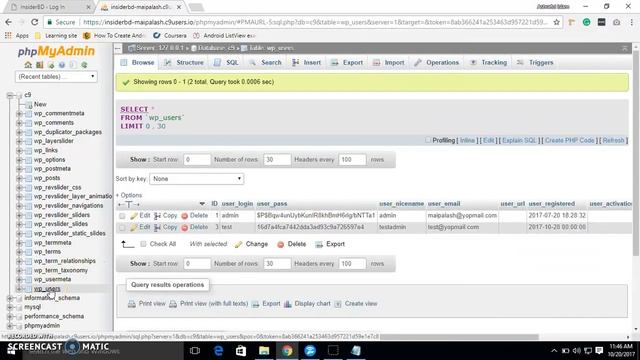This screenshot has height=360, width=640.
Task: Click the red Delete icon for test row
Action: coord(184,228)
